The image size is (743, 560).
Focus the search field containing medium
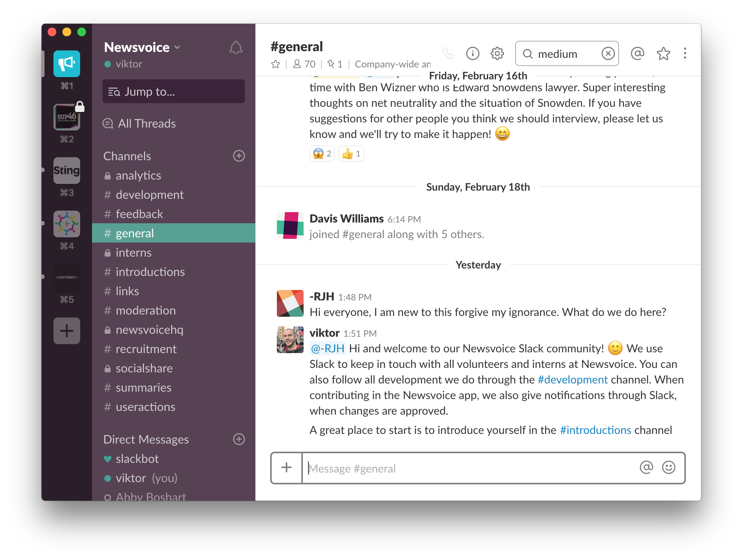(x=567, y=54)
